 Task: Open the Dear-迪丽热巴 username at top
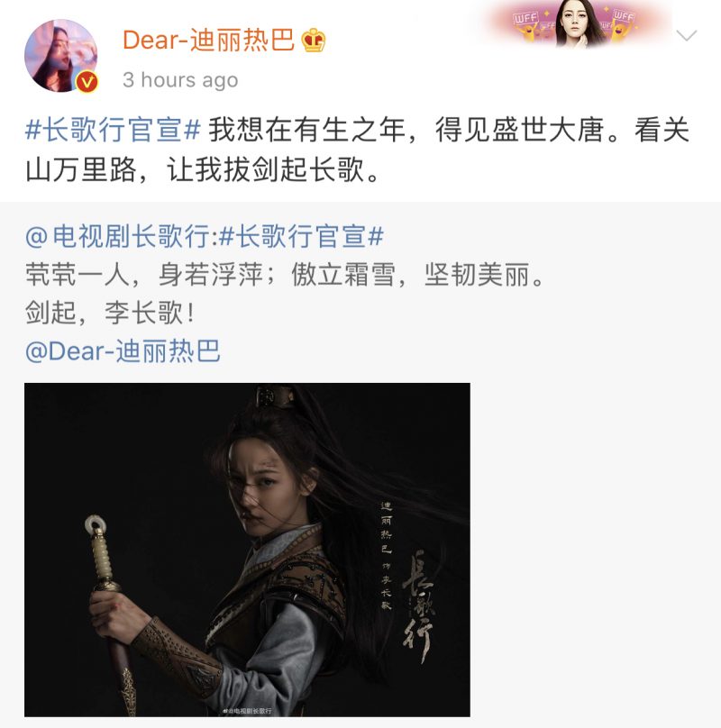[208, 40]
